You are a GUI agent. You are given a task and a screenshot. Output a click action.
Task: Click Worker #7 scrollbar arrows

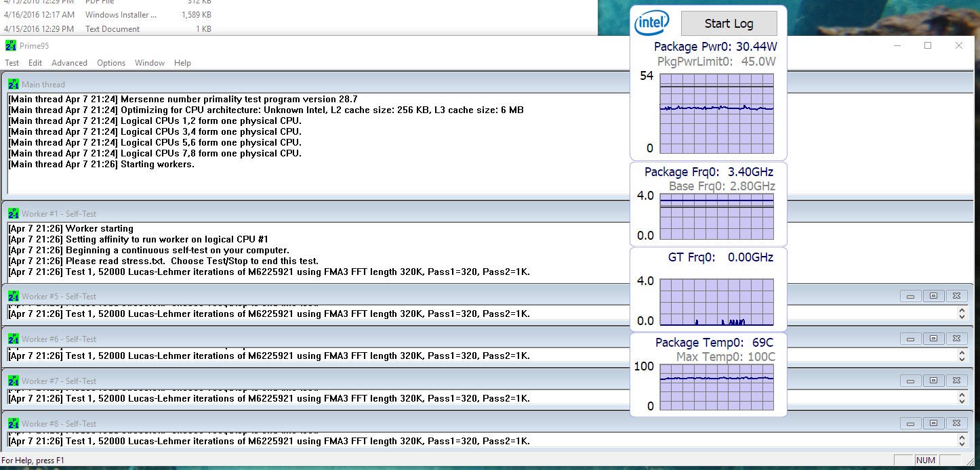pos(962,398)
